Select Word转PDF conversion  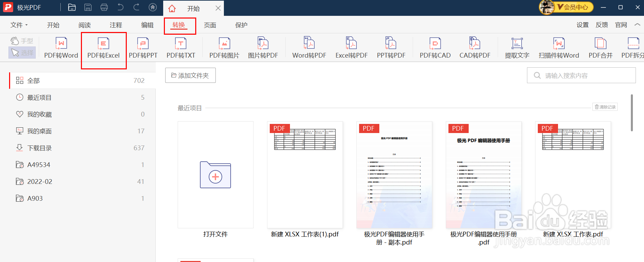[309, 48]
